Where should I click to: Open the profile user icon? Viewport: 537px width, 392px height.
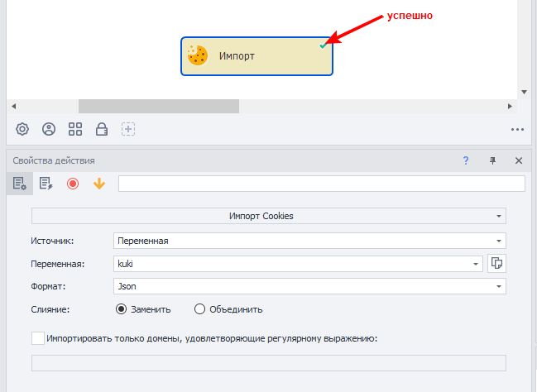(49, 129)
